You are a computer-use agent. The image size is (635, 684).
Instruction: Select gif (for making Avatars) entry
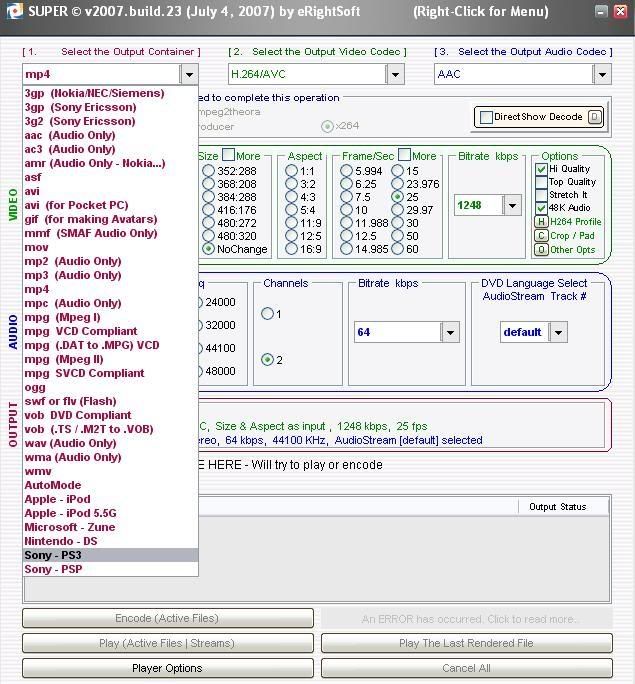pyautogui.click(x=110, y=219)
